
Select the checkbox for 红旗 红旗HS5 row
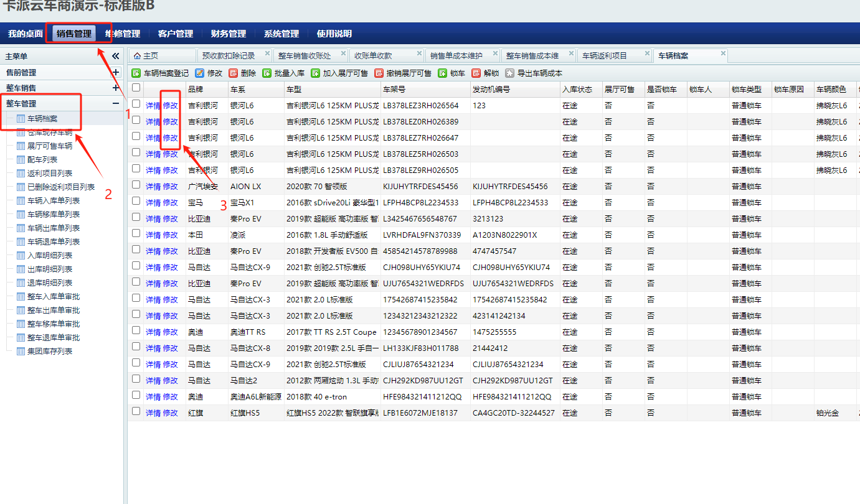[x=136, y=413]
